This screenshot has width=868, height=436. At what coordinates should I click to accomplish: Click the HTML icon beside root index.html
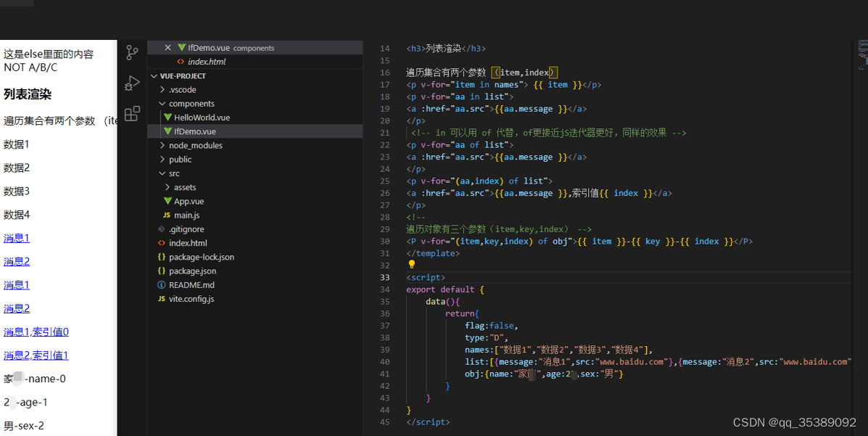click(162, 242)
